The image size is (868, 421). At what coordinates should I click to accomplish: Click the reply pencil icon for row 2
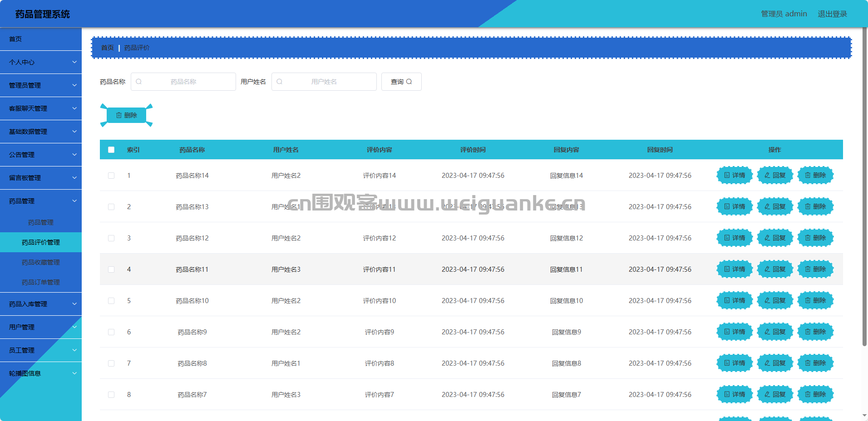767,206
